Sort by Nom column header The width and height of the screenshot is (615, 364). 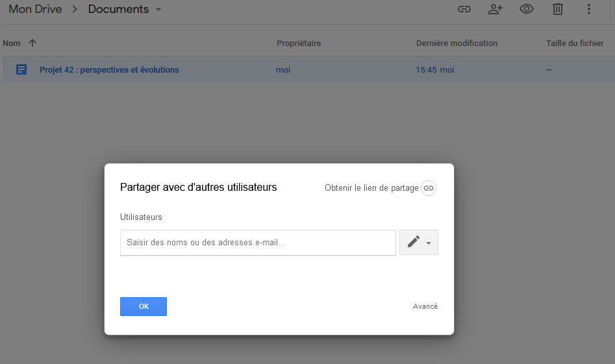(x=12, y=43)
